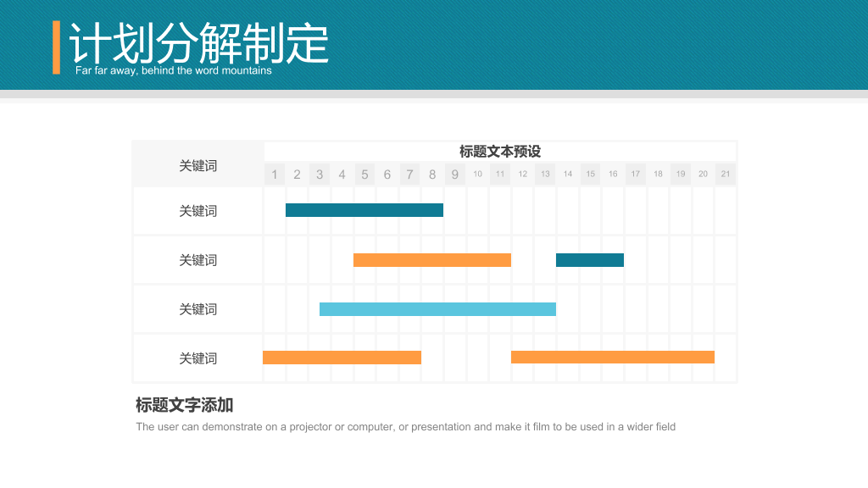Click day 1 column header

275,175
